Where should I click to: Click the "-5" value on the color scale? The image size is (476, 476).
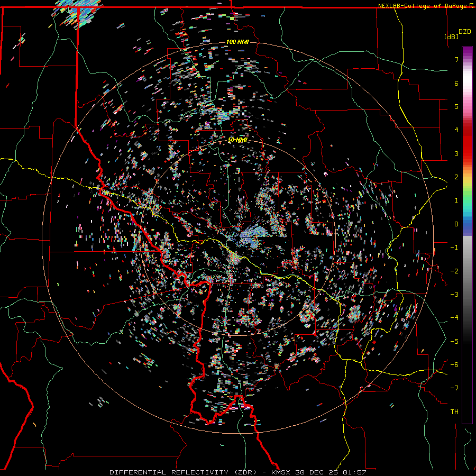point(454,342)
